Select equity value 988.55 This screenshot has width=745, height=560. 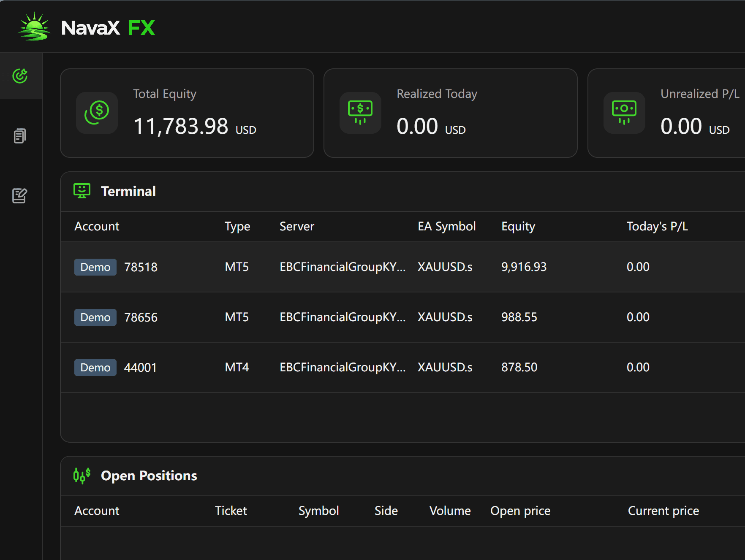519,317
